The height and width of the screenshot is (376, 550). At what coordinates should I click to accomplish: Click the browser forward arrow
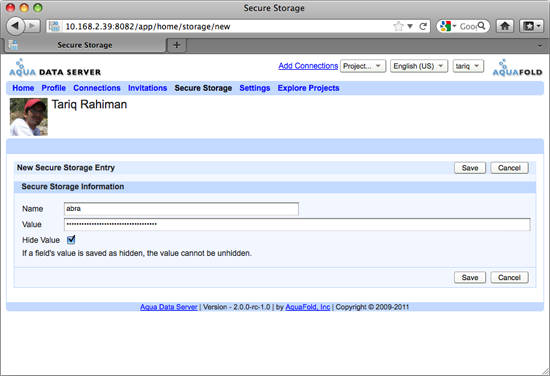pos(32,26)
